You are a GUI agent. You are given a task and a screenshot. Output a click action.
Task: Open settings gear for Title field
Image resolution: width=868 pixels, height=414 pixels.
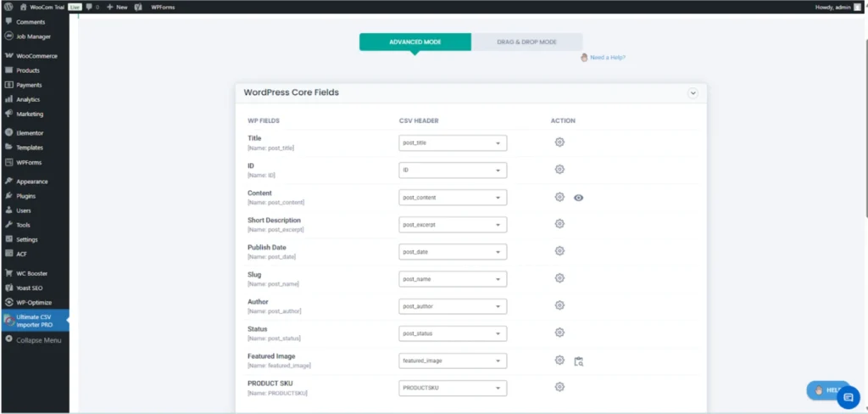559,143
